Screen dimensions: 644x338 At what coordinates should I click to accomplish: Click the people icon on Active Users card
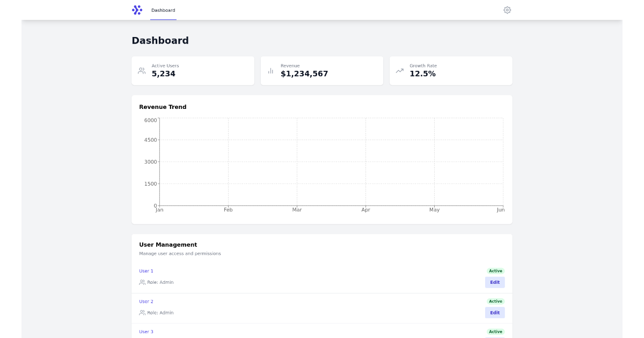[x=142, y=70]
